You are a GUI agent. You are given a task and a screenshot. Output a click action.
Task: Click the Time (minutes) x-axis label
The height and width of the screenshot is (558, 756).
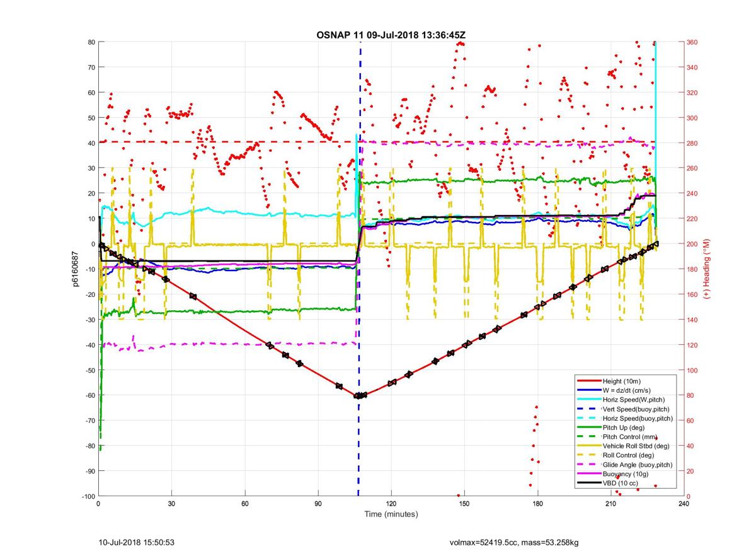pos(391,514)
